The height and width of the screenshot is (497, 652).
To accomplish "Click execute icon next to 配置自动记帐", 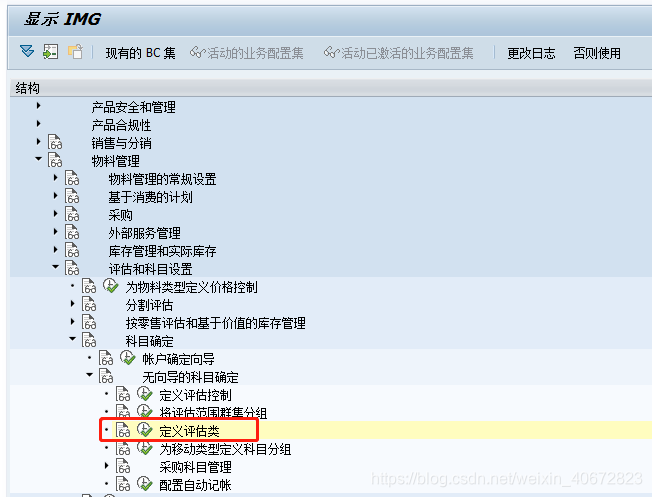I will (x=145, y=484).
